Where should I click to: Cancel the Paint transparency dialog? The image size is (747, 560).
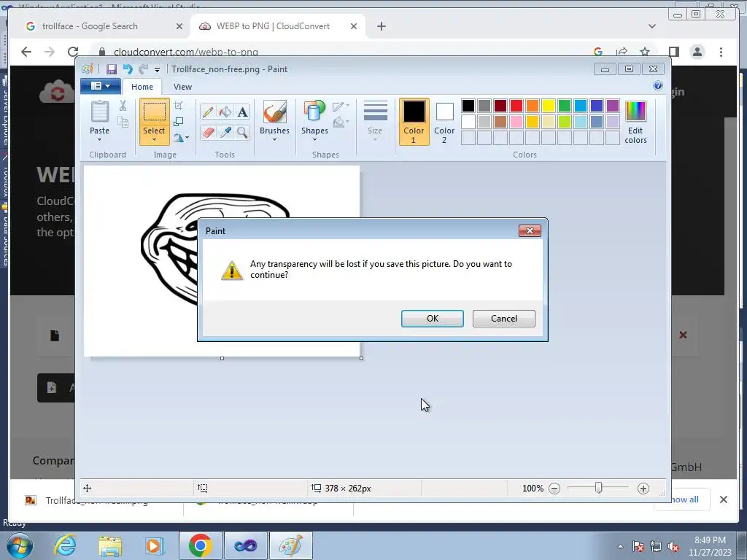pos(503,319)
